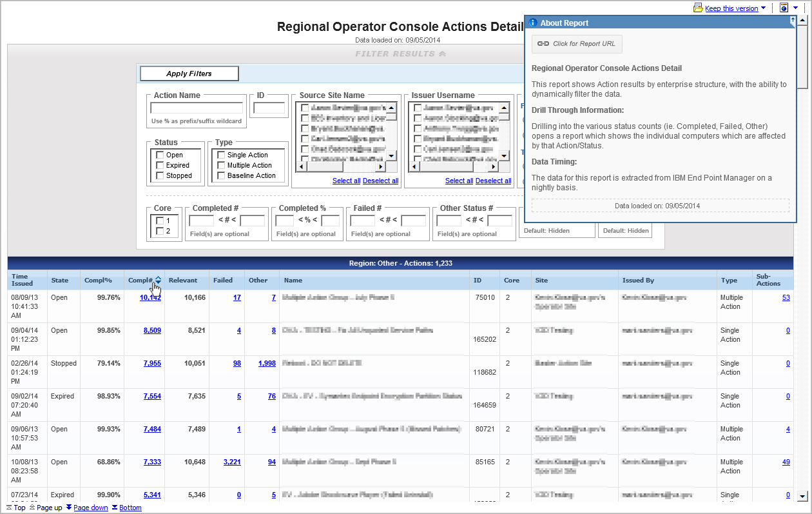
Task: Select all Issuer Username entries
Action: pos(459,181)
